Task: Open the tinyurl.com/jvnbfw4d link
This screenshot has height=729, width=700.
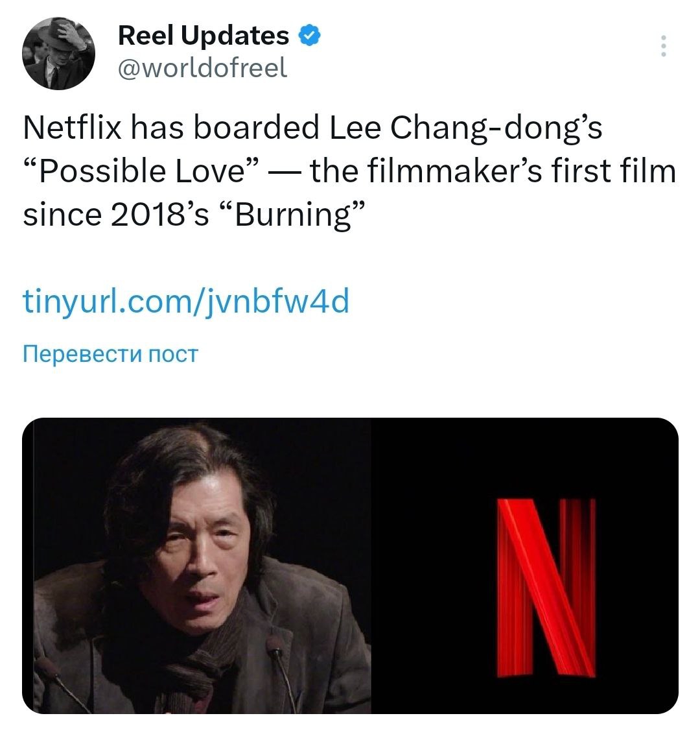Action: 186,302
